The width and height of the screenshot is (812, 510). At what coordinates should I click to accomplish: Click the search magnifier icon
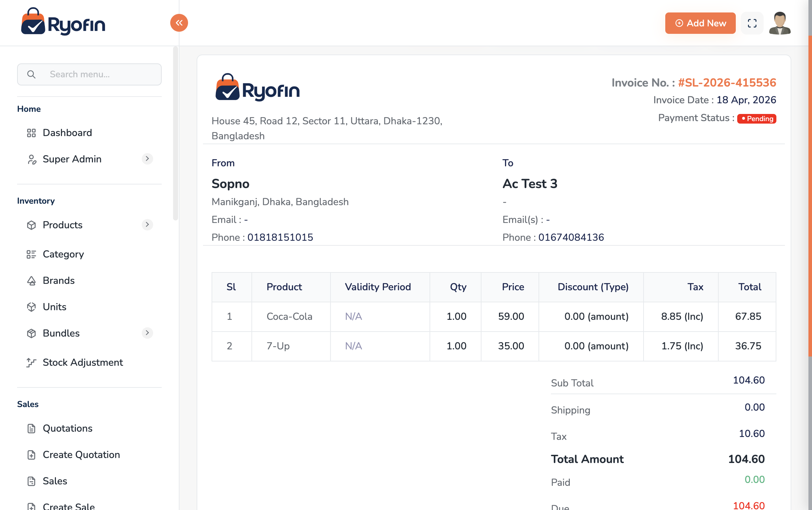pyautogui.click(x=31, y=74)
